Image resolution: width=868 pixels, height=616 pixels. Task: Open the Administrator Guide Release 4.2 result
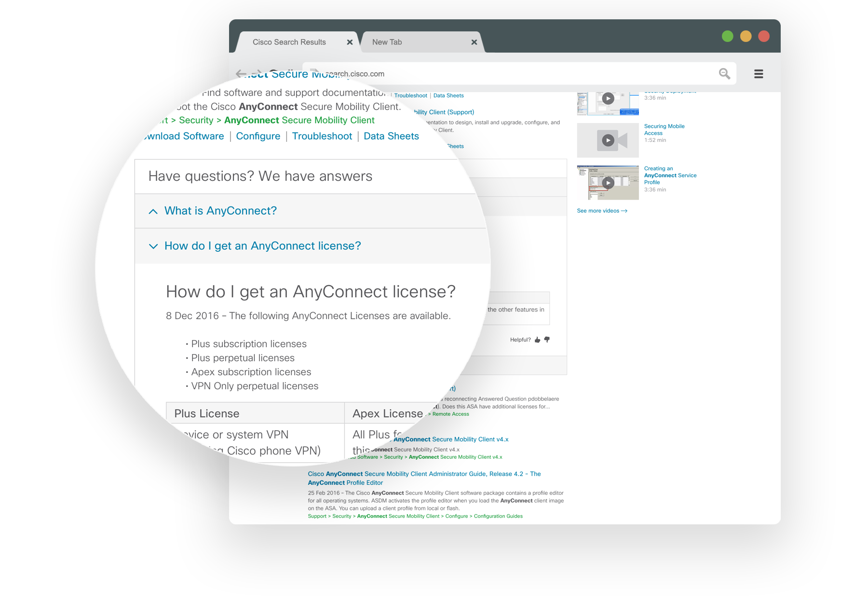[x=424, y=478]
